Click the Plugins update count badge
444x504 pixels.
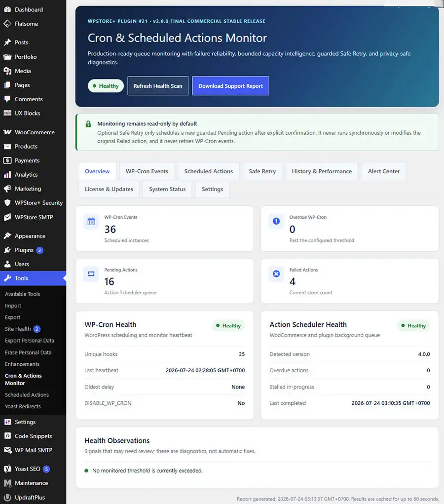pyautogui.click(x=39, y=250)
